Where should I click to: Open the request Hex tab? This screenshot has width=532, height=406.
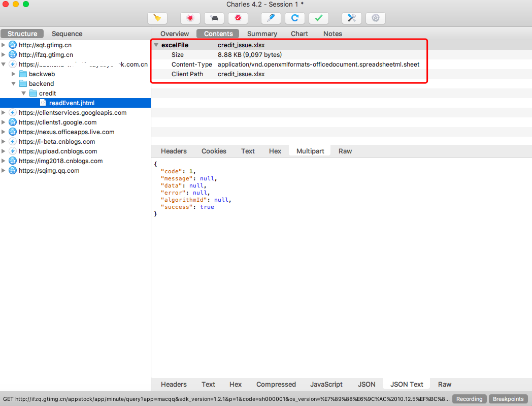pyautogui.click(x=275, y=151)
